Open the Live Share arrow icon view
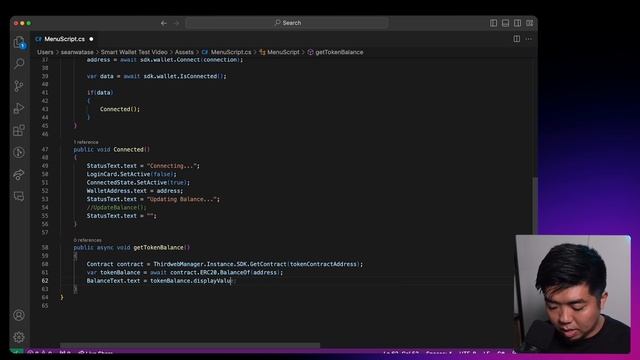Image resolution: width=640 pixels, height=360 pixels. point(19,175)
